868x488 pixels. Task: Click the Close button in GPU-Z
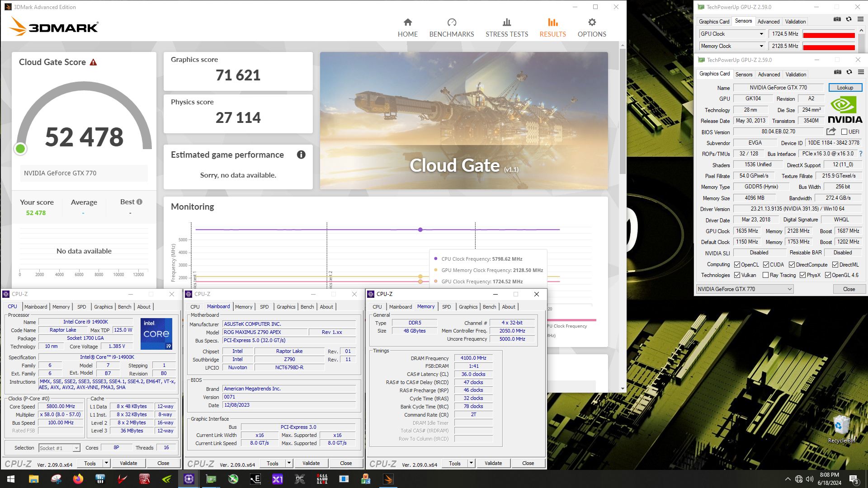(x=849, y=289)
